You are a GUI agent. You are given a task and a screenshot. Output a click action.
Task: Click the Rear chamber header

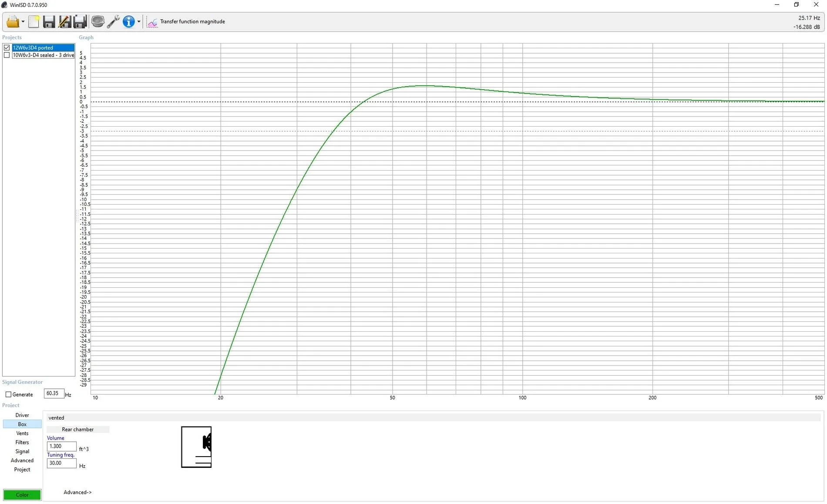(78, 430)
